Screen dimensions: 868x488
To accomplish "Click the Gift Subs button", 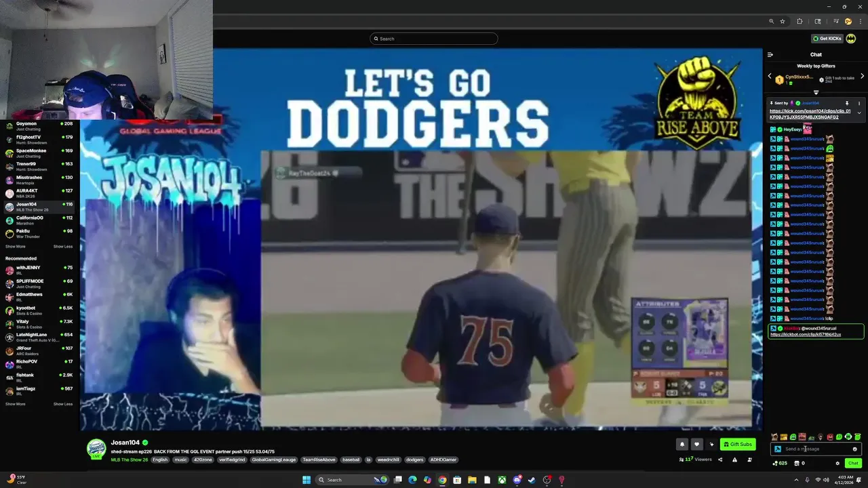I will [x=738, y=445].
